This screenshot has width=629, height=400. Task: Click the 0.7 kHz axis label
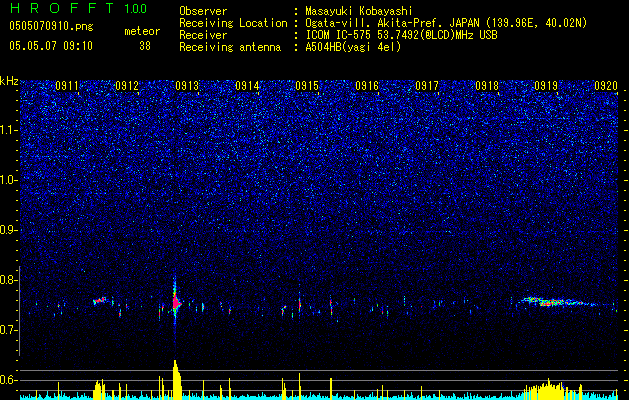tap(9, 330)
